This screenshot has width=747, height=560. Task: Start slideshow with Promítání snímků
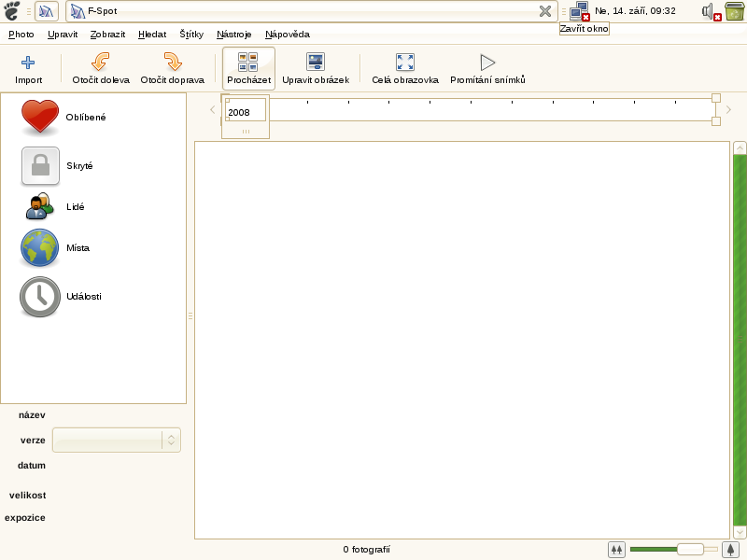click(x=487, y=69)
